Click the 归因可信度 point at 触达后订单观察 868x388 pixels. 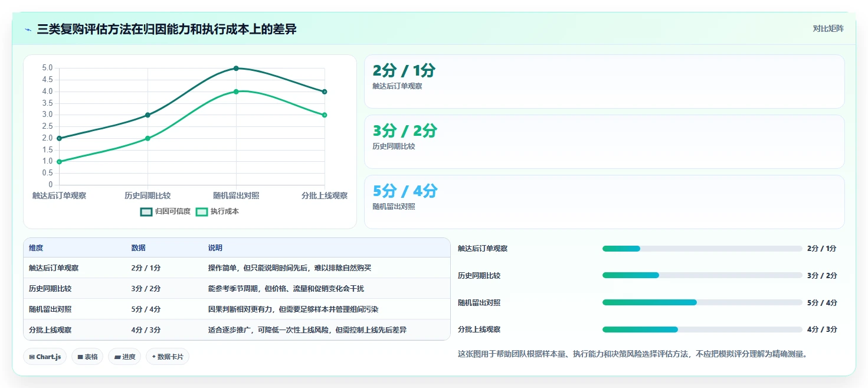pyautogui.click(x=59, y=138)
